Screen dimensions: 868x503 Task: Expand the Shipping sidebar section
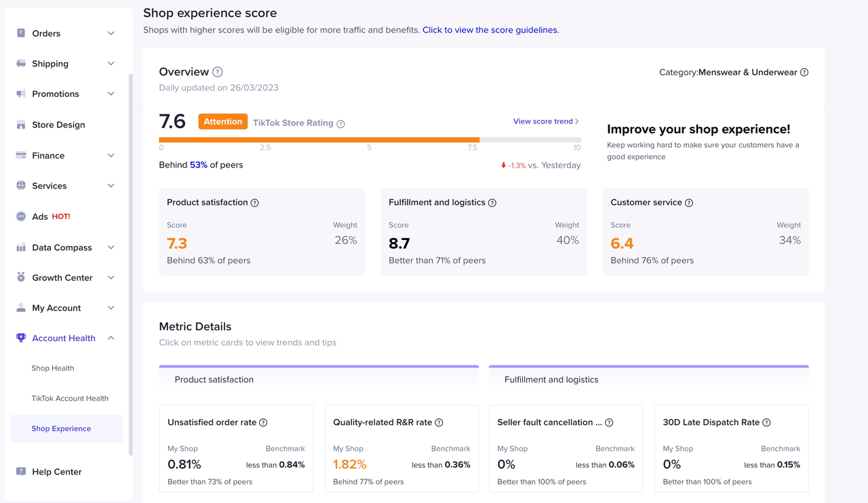(x=111, y=64)
